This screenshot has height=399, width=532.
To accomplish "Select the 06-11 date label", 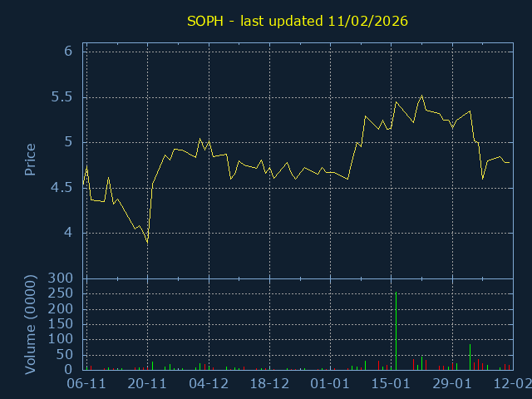I will [x=86, y=384].
